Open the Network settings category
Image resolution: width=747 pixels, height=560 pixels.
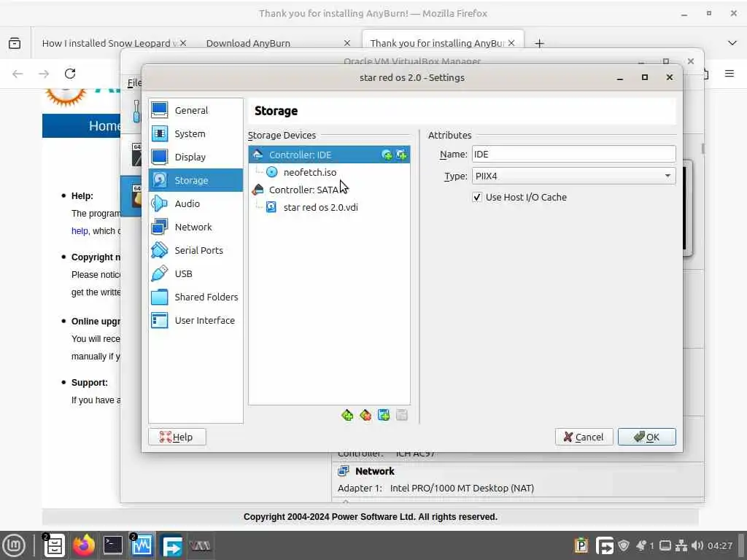click(196, 227)
